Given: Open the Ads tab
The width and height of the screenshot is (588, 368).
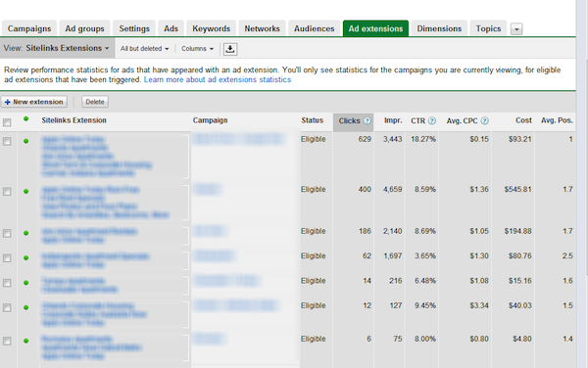Looking at the screenshot, I should [x=171, y=28].
